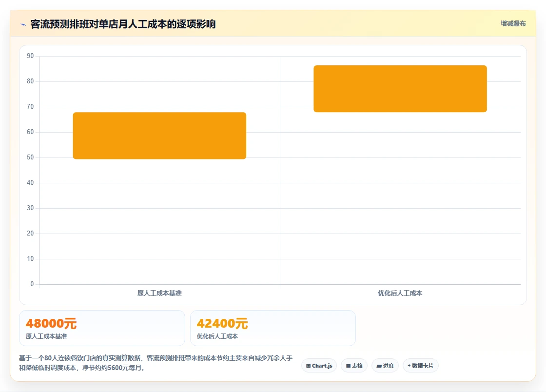This screenshot has width=546, height=392.
Task: Select the 增减瀑布 tag in the header
Action: click(513, 24)
